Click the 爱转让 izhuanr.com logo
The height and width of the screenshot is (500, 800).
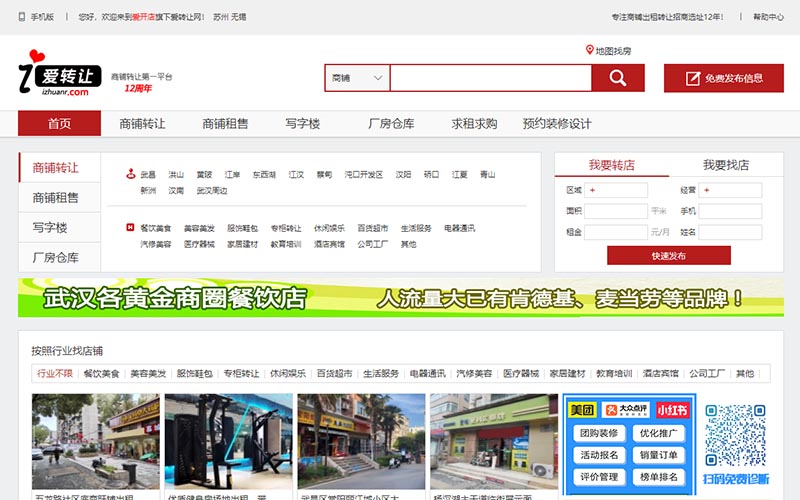(60, 73)
